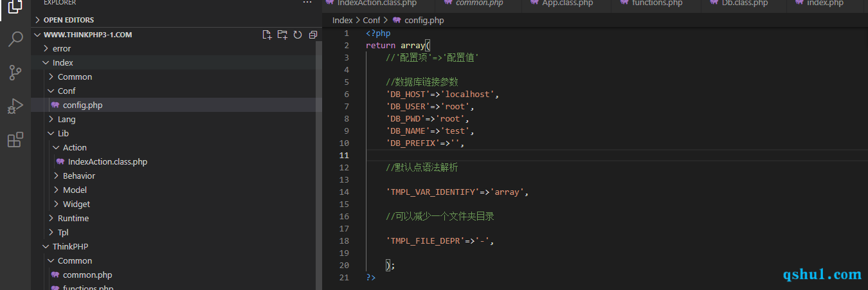Open the Source Control view

click(15, 73)
